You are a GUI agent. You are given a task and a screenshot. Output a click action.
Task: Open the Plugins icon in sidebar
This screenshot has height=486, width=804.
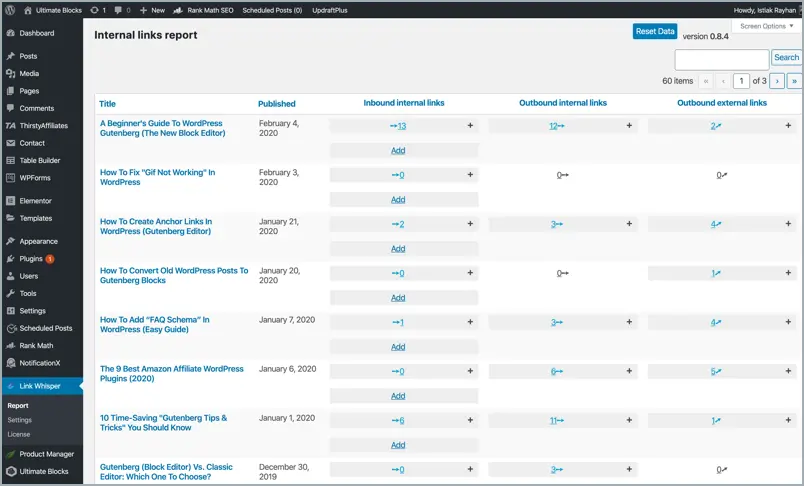pyautogui.click(x=10, y=258)
